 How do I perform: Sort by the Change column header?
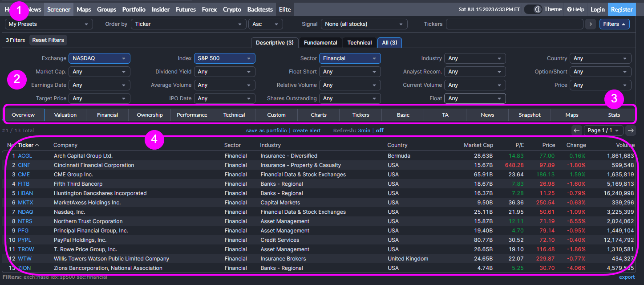click(x=576, y=145)
